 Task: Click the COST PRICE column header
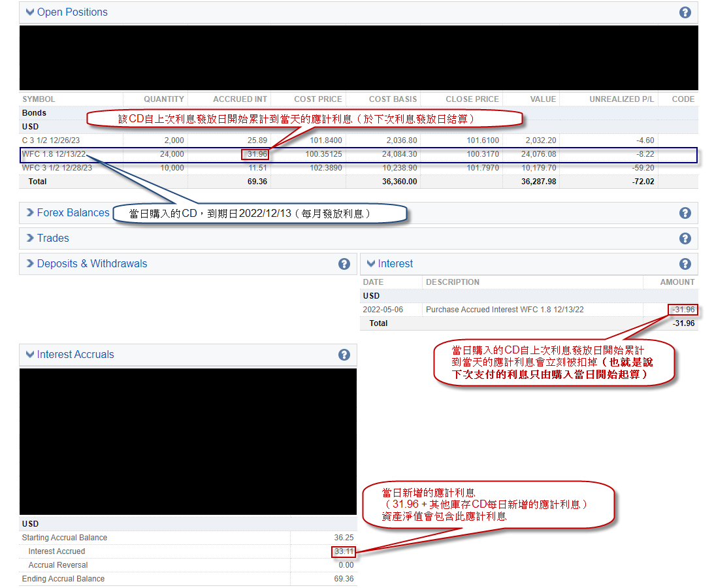[x=318, y=99]
